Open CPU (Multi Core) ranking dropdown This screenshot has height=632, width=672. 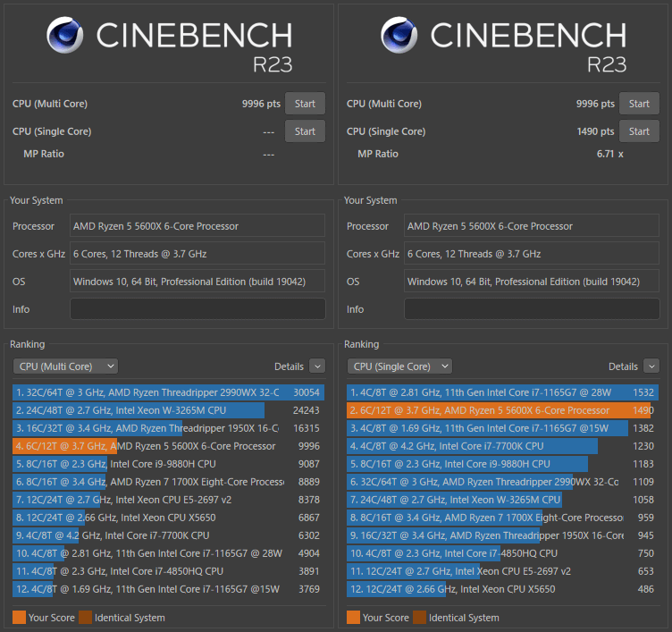[x=65, y=367]
